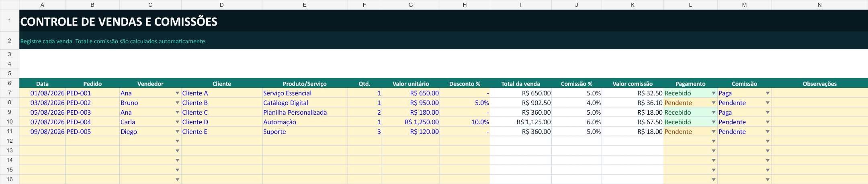Screen dimensions: 868x184
Task: Open Vendedor dropdown arrow in empty row 12
Action: pyautogui.click(x=177, y=141)
